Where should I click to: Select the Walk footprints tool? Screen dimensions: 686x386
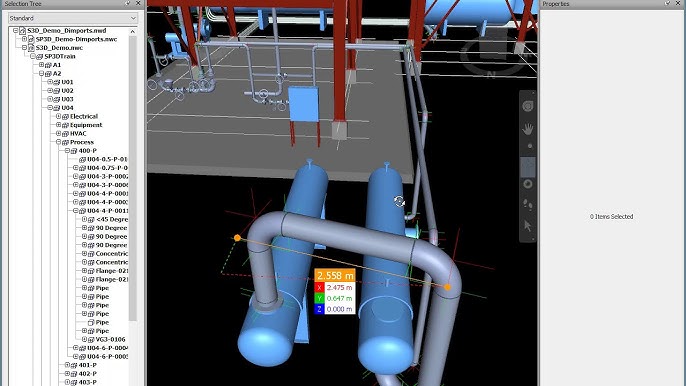(x=528, y=204)
